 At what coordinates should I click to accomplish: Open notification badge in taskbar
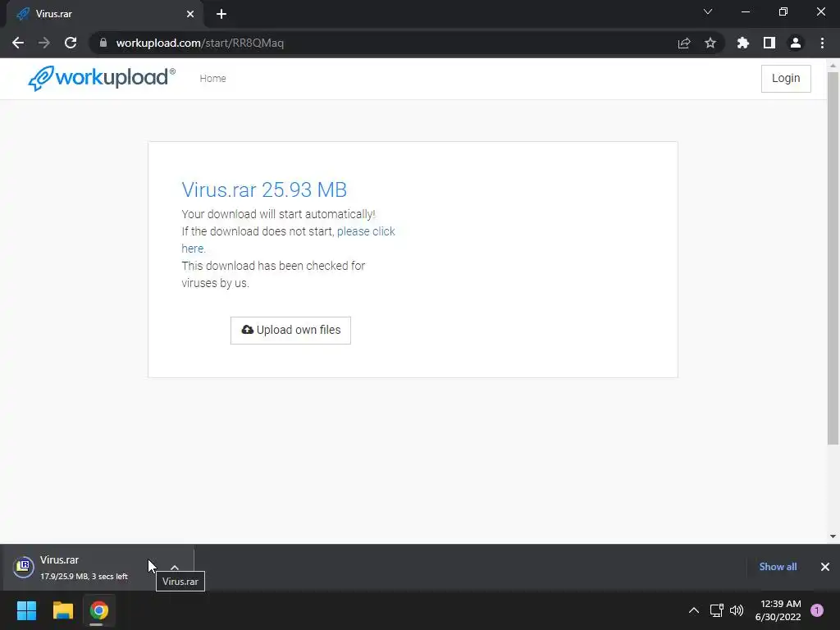click(x=817, y=610)
